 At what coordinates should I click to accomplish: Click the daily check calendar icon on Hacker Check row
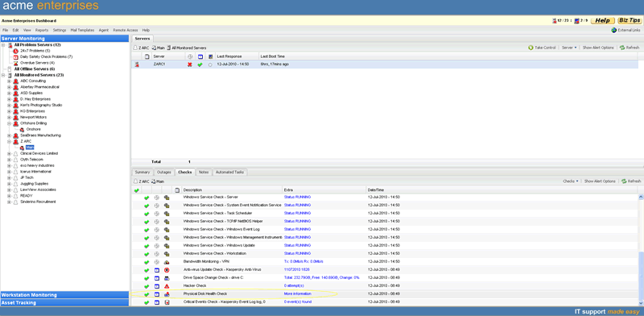click(x=156, y=286)
